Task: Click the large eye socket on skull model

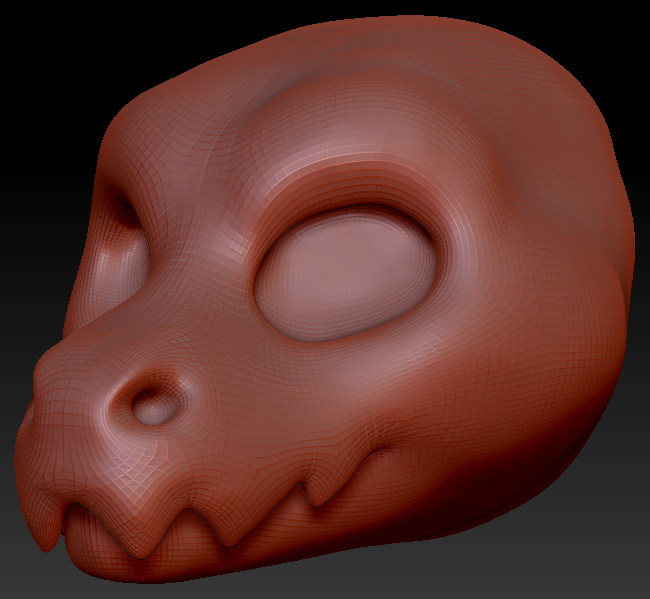Action: (347, 275)
